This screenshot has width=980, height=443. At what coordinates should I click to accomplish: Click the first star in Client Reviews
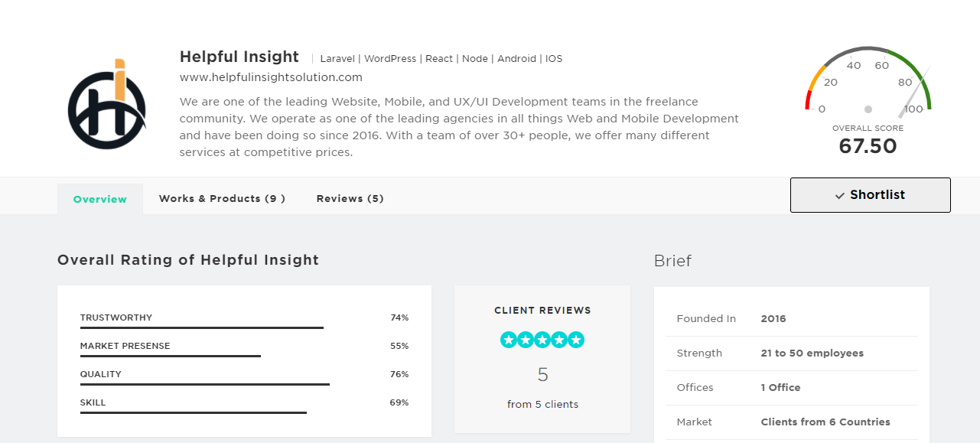pyautogui.click(x=508, y=340)
